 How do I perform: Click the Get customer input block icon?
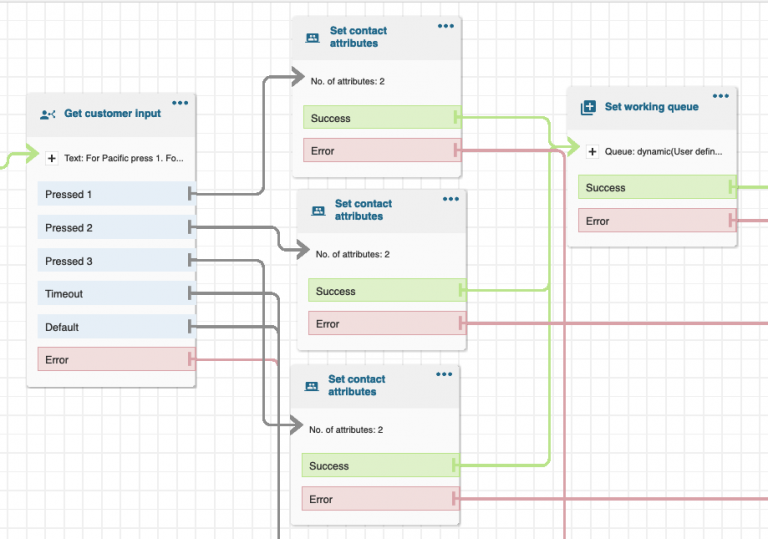(48, 114)
